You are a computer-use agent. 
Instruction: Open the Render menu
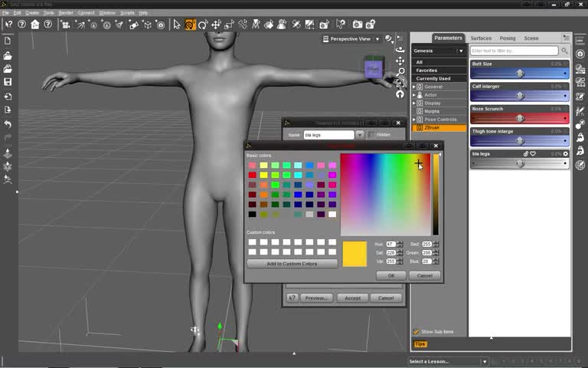coord(66,13)
